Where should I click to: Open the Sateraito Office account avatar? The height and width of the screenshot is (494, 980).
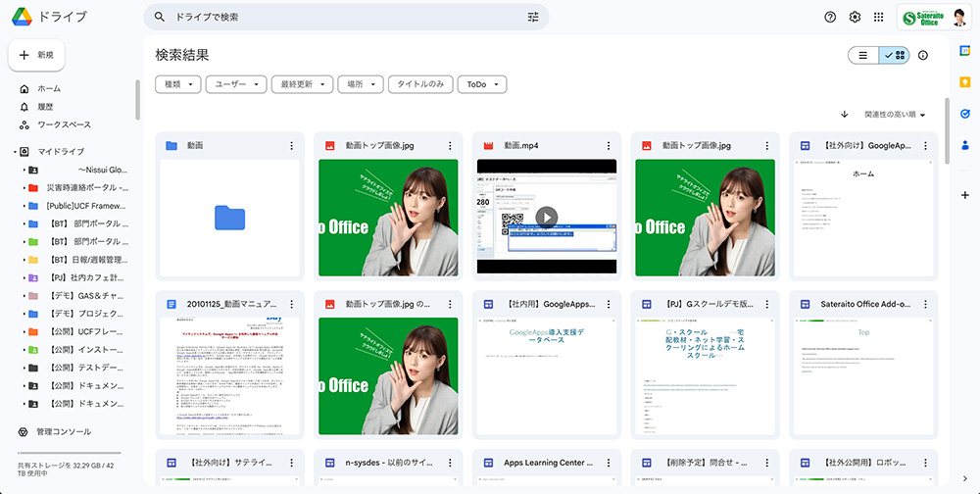(959, 18)
